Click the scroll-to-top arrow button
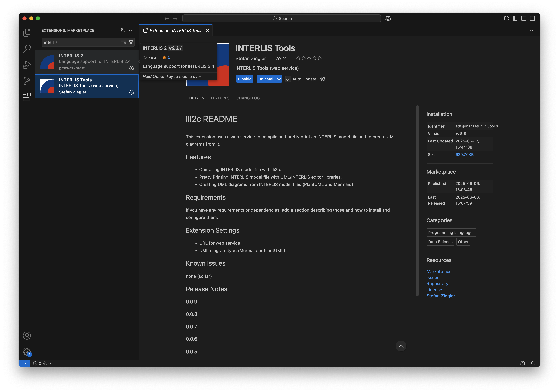This screenshot has width=559, height=392. (401, 346)
